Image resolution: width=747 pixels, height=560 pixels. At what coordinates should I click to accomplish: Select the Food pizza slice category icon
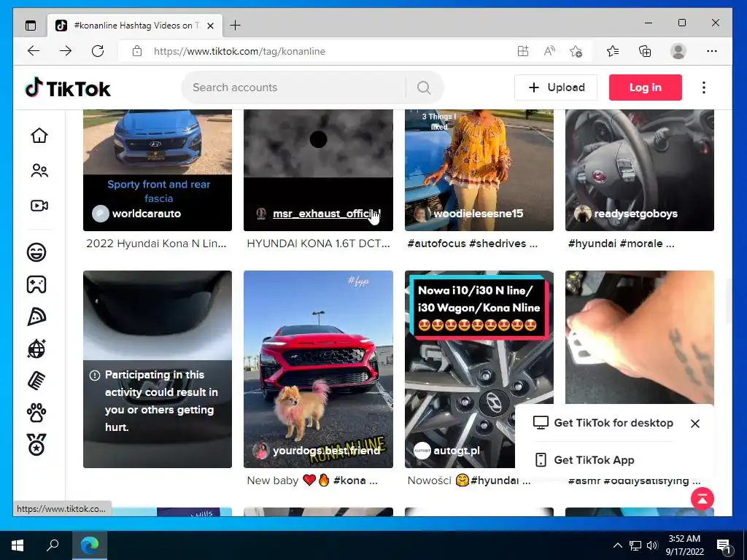[36, 316]
